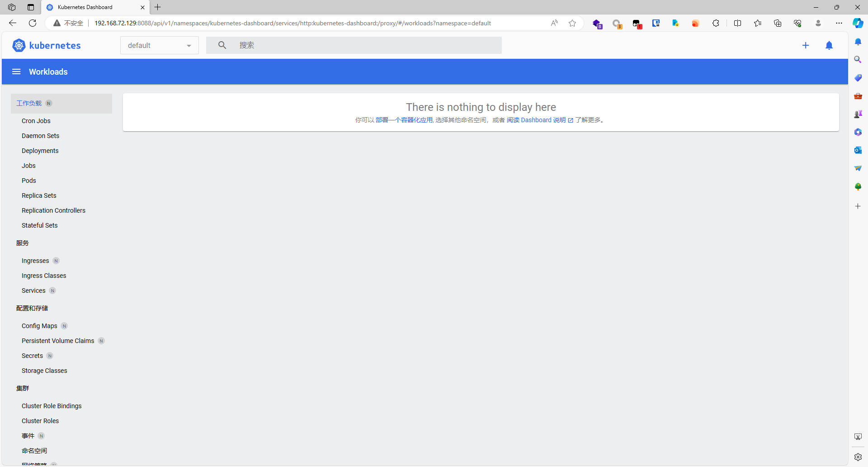
Task: Open browser settings and more menu
Action: point(839,23)
